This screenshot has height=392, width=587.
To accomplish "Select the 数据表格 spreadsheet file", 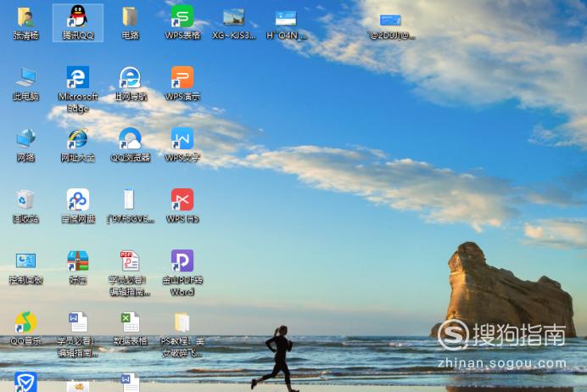I will tap(130, 322).
